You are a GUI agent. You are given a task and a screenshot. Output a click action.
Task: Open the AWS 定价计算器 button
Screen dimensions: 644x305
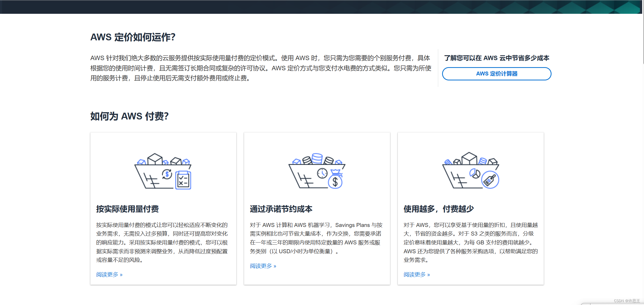coord(497,74)
